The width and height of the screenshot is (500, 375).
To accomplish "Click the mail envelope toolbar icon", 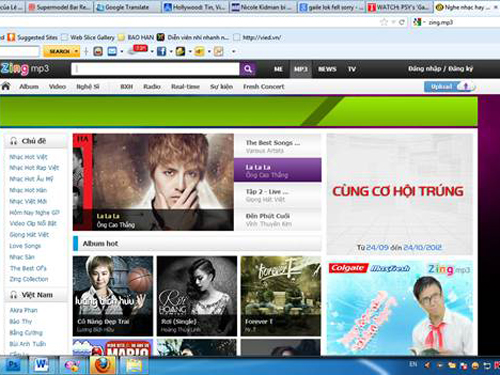I will (112, 51).
